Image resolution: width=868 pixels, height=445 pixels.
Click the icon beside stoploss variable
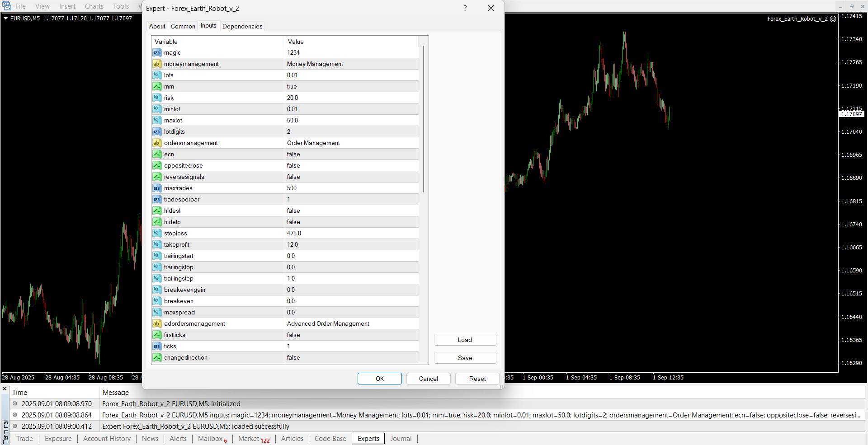156,234
